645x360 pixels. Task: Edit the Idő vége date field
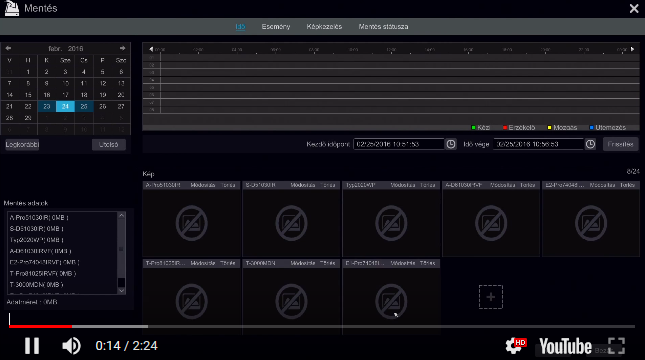pos(538,144)
